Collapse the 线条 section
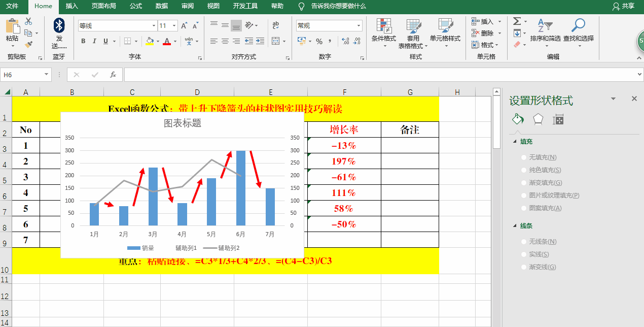Image resolution: width=644 pixels, height=327 pixels. click(516, 226)
